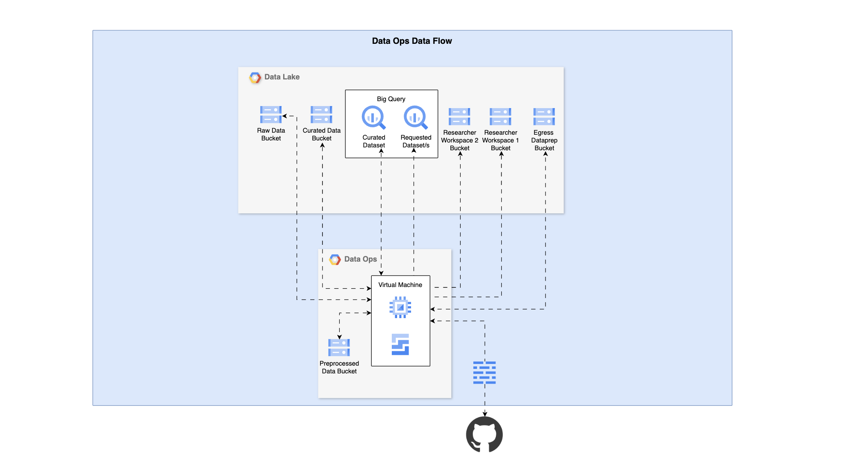Select the Virtual Machine label text
The height and width of the screenshot is (470, 868).
400,285
